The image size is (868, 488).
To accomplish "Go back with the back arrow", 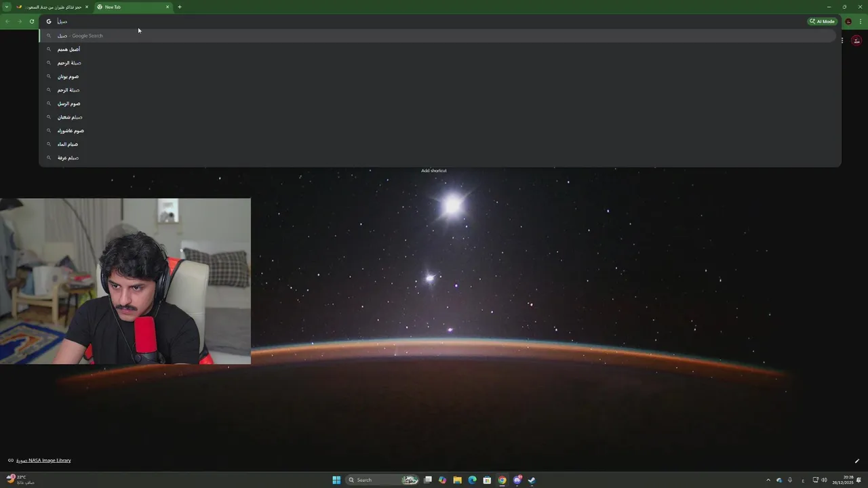I will (7, 21).
